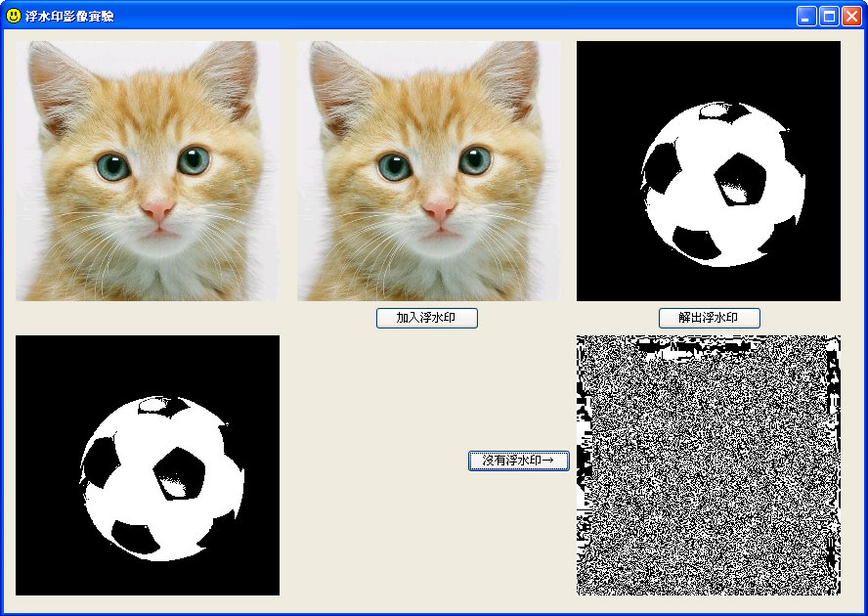868x616 pixels.
Task: Select the extracted soccer ball image at top right
Action: 709,170
